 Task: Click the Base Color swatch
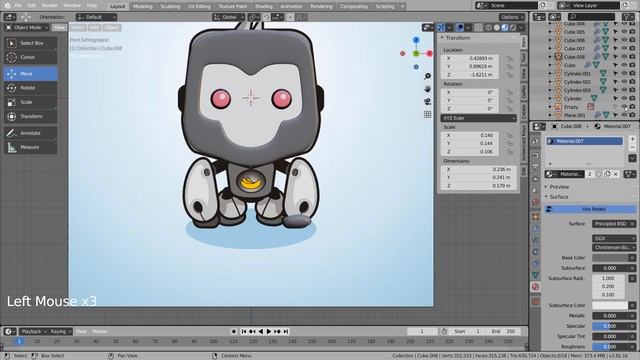tap(610, 258)
